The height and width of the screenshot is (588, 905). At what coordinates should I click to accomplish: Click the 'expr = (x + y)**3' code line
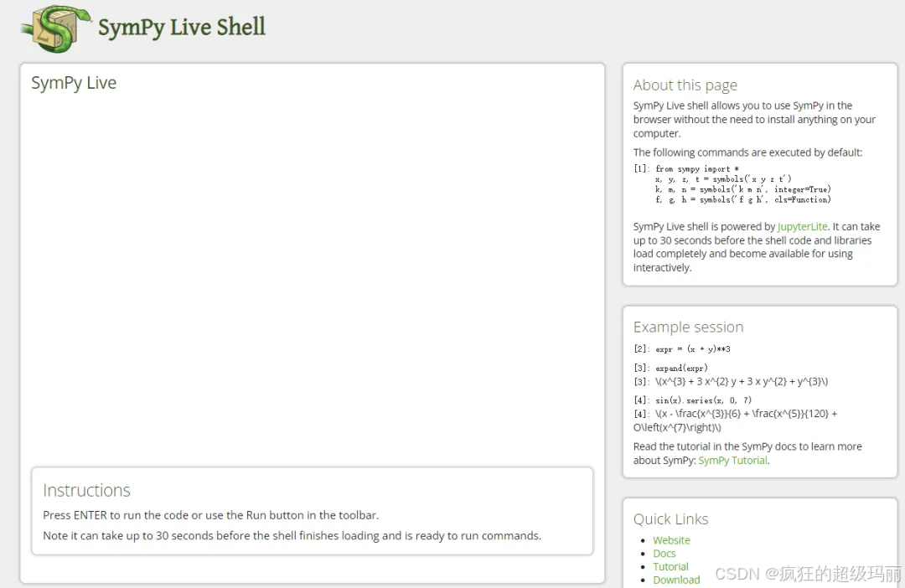coord(693,349)
